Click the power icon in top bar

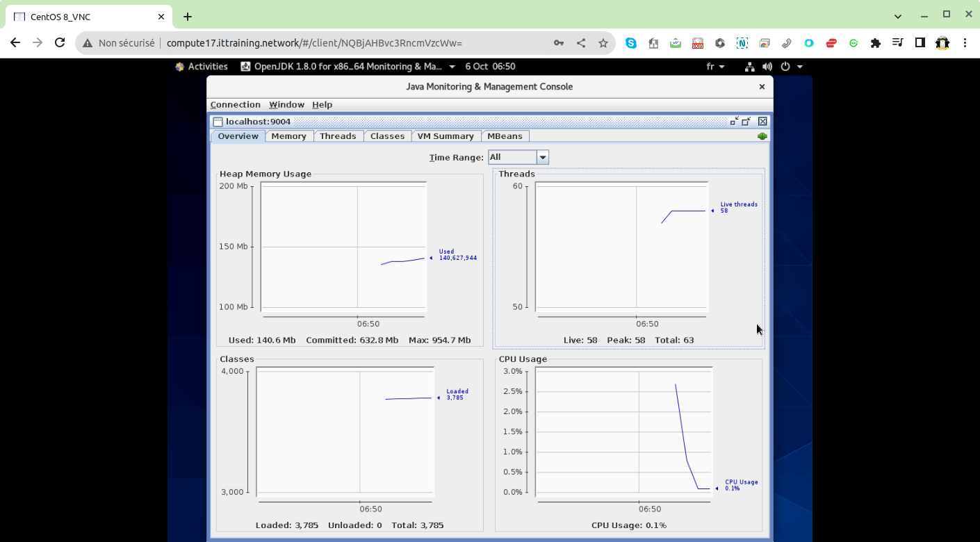pos(785,67)
